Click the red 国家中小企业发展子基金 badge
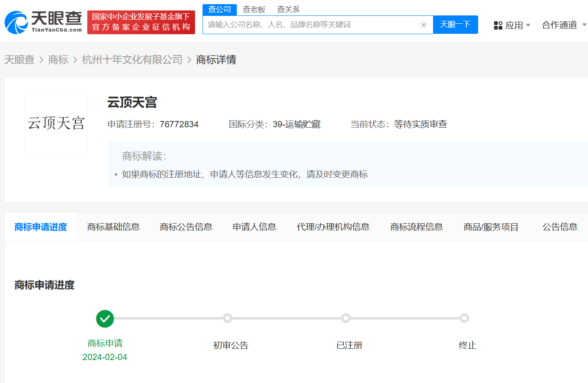The height and width of the screenshot is (383, 588). (141, 22)
